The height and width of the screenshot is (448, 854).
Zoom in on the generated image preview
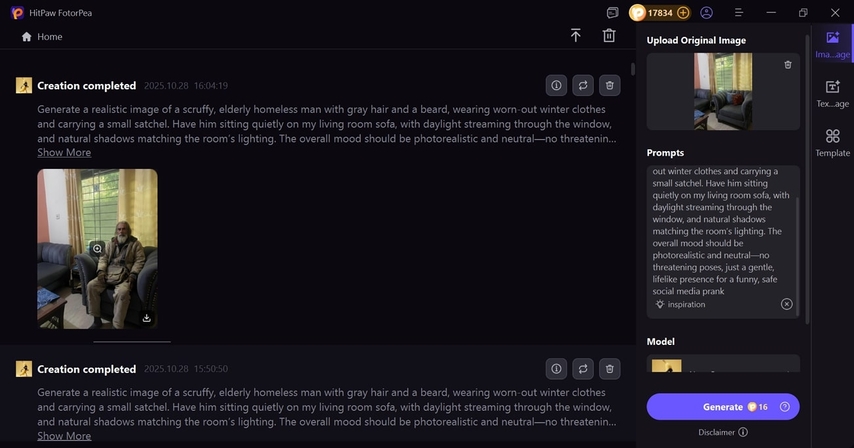coord(97,248)
